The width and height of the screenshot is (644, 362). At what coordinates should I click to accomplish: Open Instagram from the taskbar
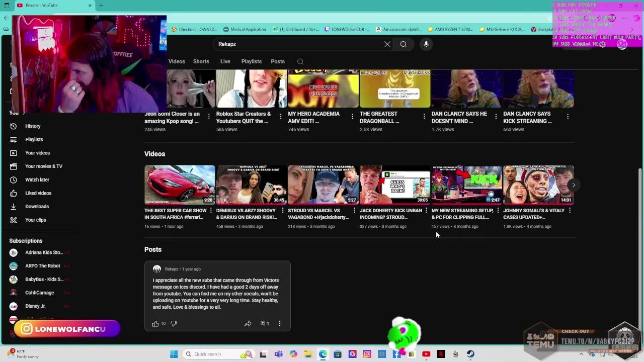(x=367, y=354)
